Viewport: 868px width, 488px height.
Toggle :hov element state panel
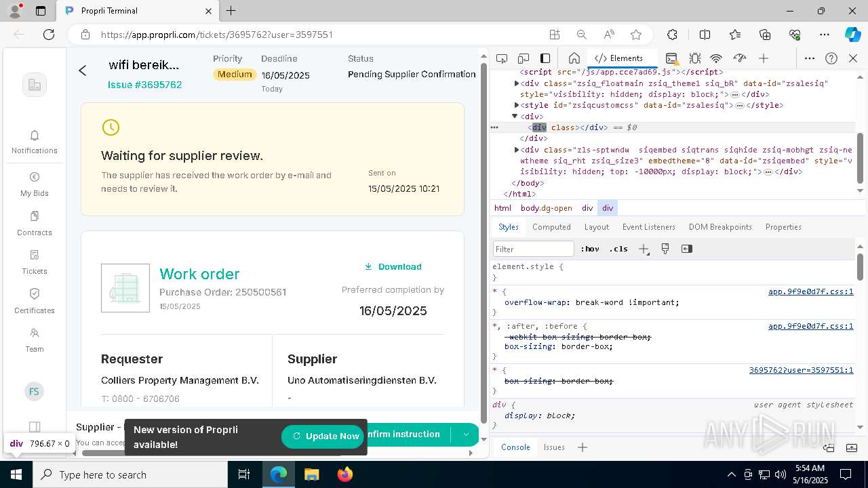(590, 249)
